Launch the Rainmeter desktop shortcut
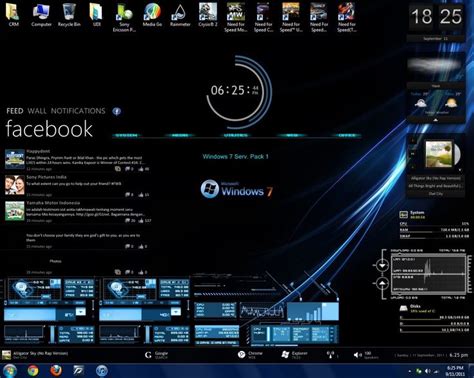 [180, 14]
